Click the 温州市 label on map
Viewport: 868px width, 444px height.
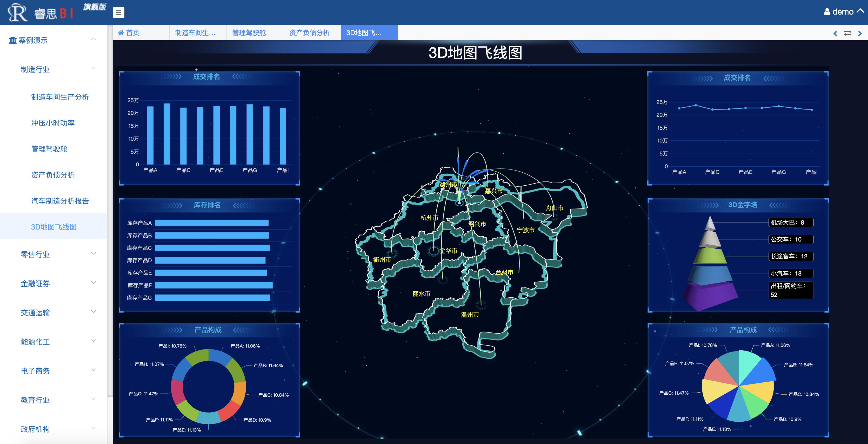470,315
